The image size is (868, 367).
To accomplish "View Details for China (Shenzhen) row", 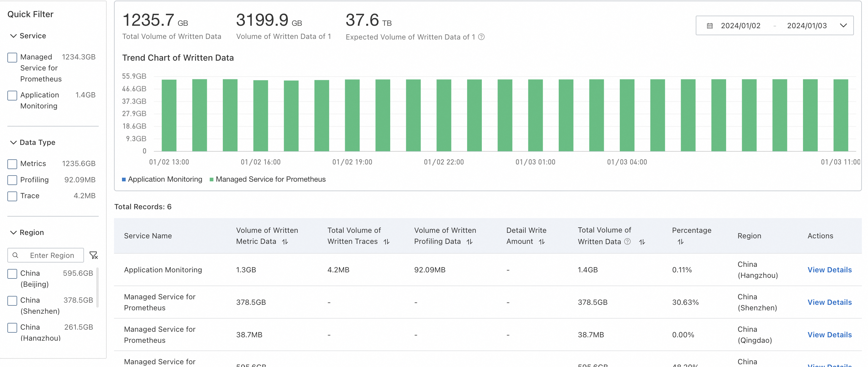I will (x=830, y=302).
